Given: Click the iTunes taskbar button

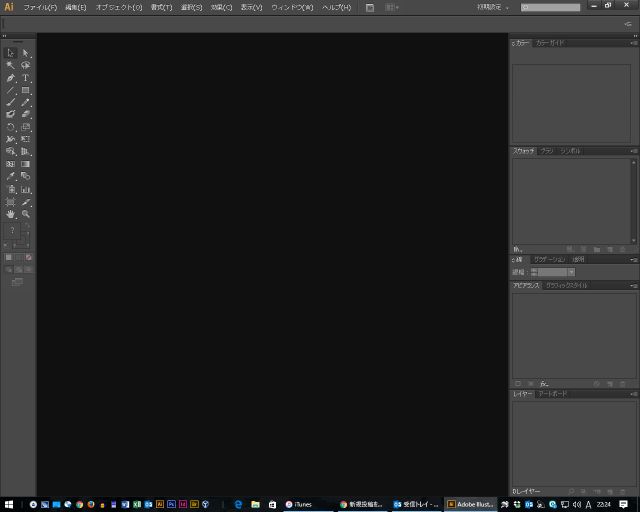Looking at the screenshot, I should [x=308, y=505].
